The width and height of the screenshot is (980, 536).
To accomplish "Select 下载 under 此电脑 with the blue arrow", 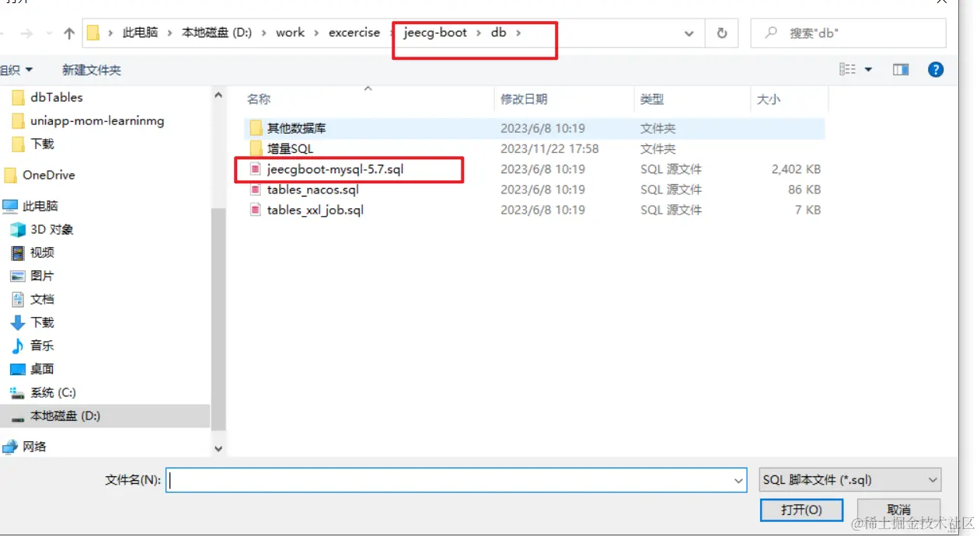I will (43, 322).
